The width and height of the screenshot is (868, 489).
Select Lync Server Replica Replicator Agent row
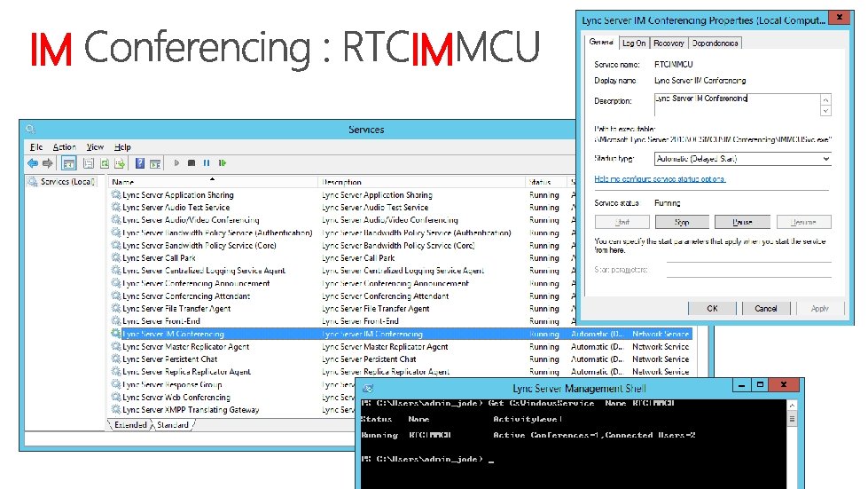[x=401, y=372]
